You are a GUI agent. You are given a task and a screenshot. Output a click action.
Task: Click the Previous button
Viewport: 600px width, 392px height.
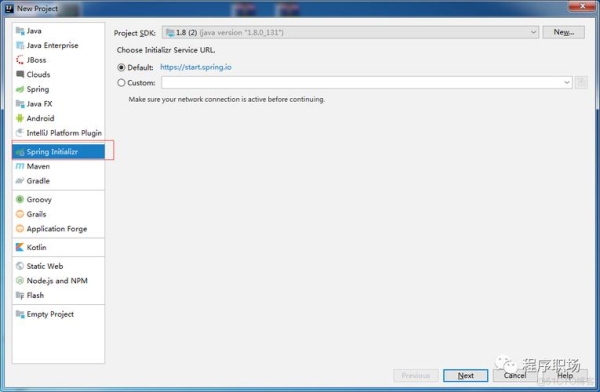[416, 376]
